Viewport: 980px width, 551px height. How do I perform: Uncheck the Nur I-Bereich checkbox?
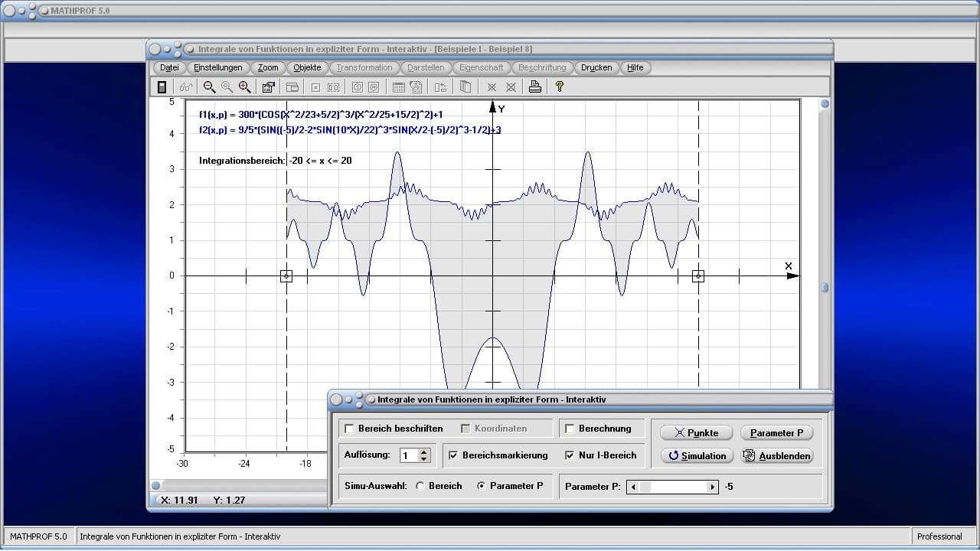tap(570, 455)
